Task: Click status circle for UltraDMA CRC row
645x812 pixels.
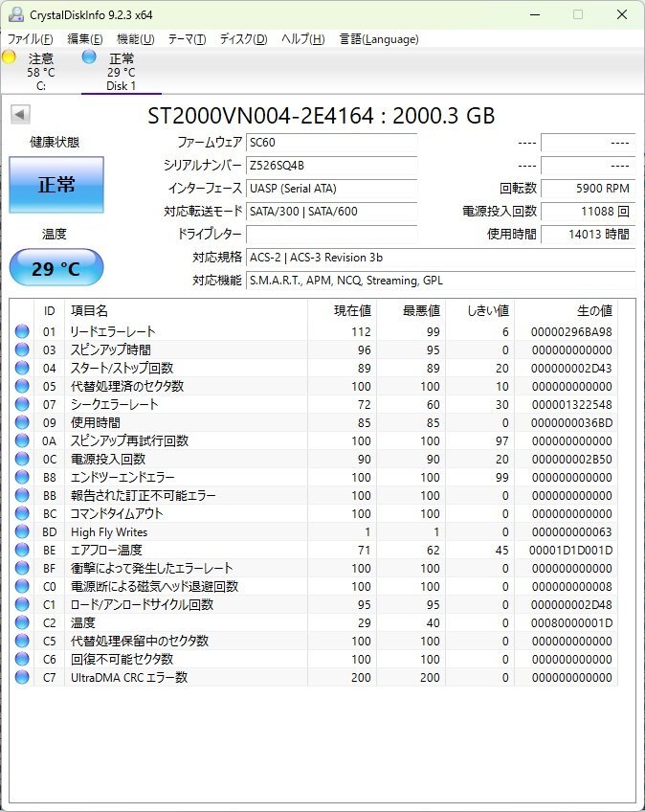Action: click(22, 677)
